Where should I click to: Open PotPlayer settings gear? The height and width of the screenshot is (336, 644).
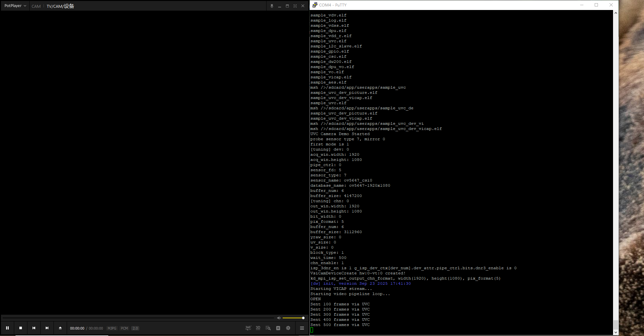(288, 328)
